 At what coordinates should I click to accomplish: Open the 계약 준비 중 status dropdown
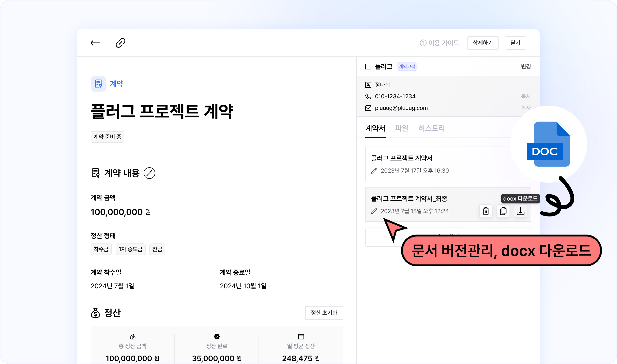coord(107,137)
